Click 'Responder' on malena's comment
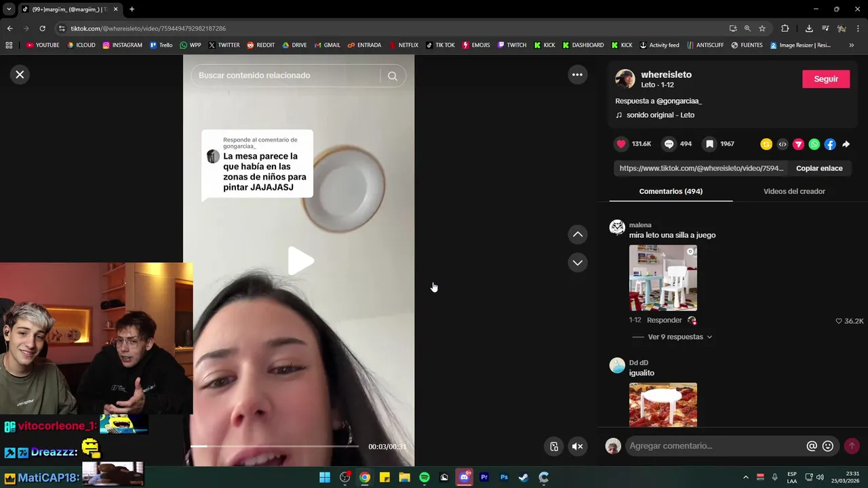The image size is (868, 488). (x=664, y=320)
